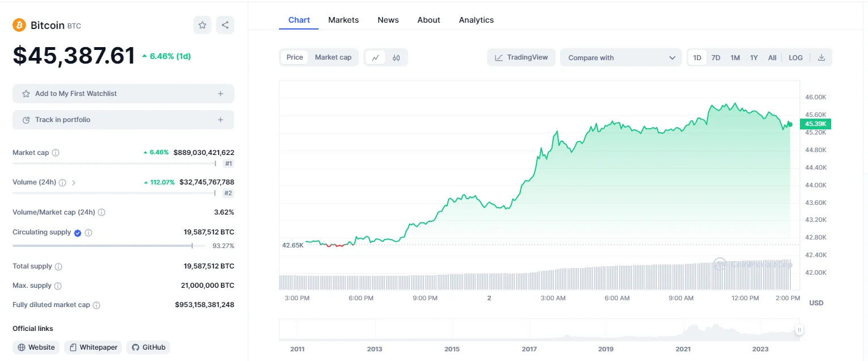
Task: Select the Price chart toggle
Action: coord(295,57)
